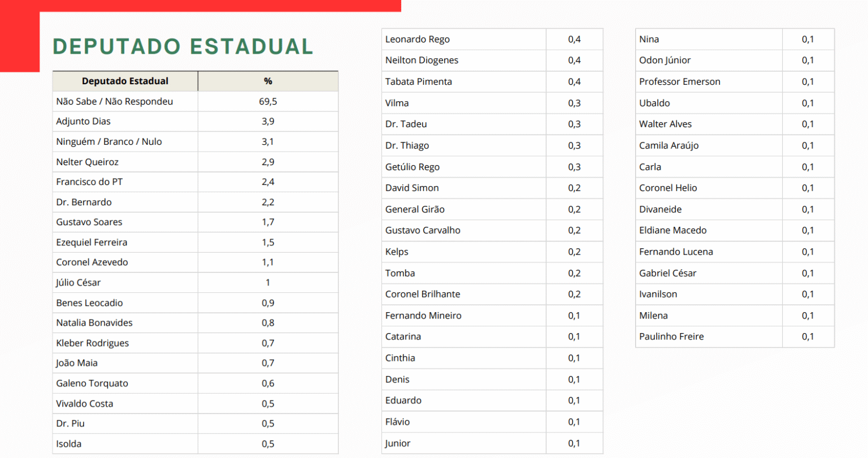Screen dimensions: 868x458
Task: Click the 'Walter Alves' cell
Action: (665, 124)
